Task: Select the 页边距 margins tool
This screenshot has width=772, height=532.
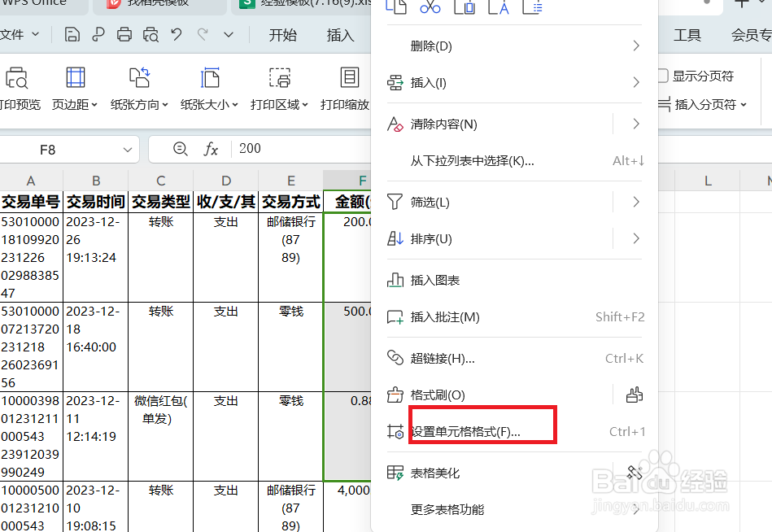Action: click(x=76, y=88)
